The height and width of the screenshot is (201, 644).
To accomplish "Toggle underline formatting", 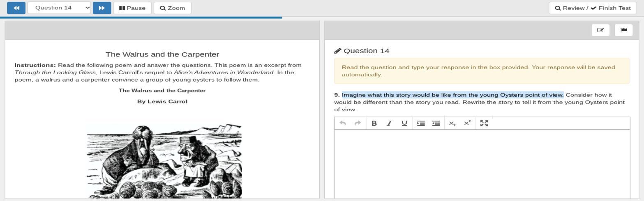I will click(404, 123).
